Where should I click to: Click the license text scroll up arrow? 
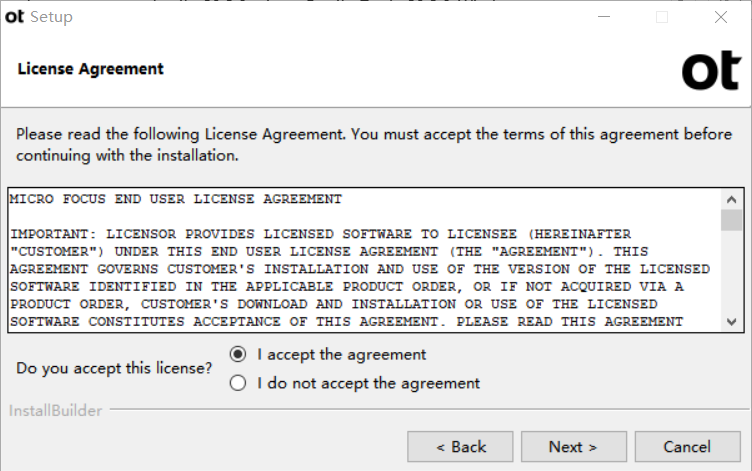pyautogui.click(x=731, y=200)
